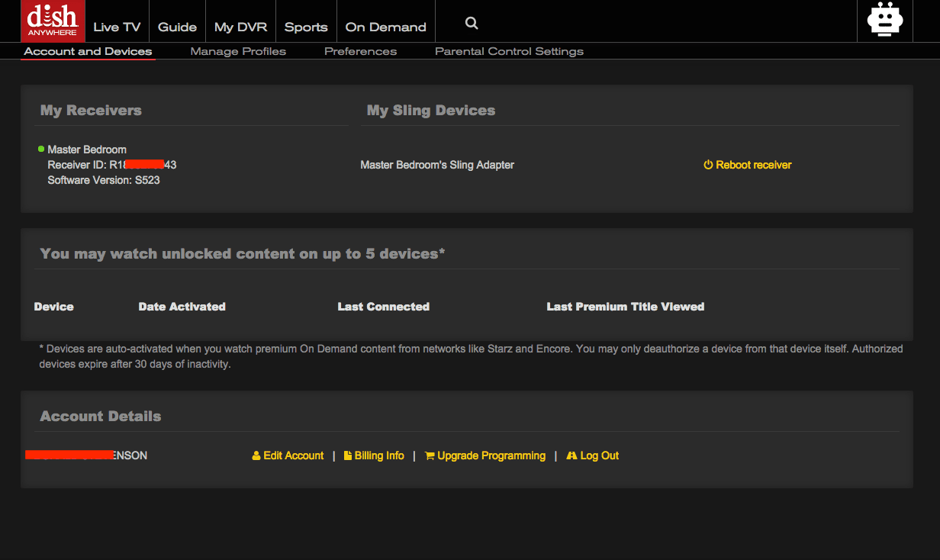Screen dimensions: 940x560
Task: Open Parental Control Settings tab
Action: (x=509, y=51)
